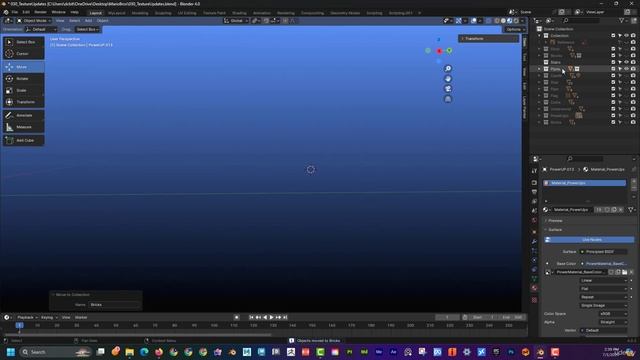640x360 pixels.
Task: Activate the Cursor tool
Action: 24,53
